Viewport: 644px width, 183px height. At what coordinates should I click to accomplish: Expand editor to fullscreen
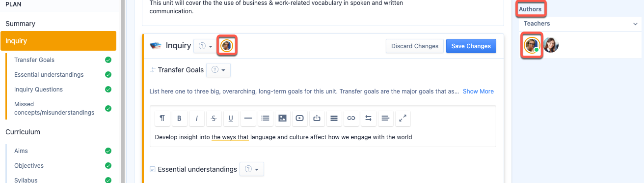(x=402, y=118)
